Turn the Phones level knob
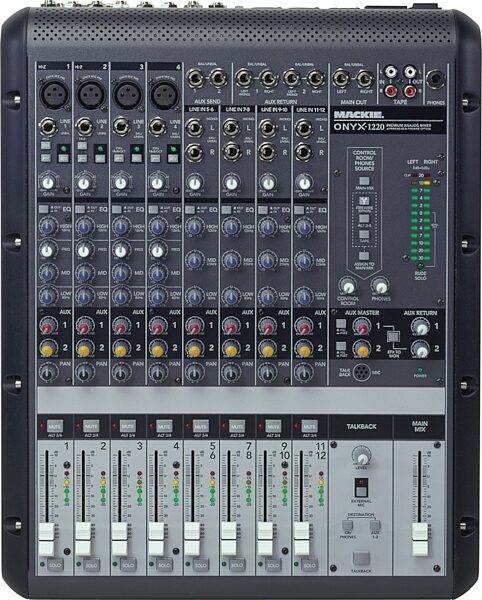The width and height of the screenshot is (482, 600). pos(380,286)
